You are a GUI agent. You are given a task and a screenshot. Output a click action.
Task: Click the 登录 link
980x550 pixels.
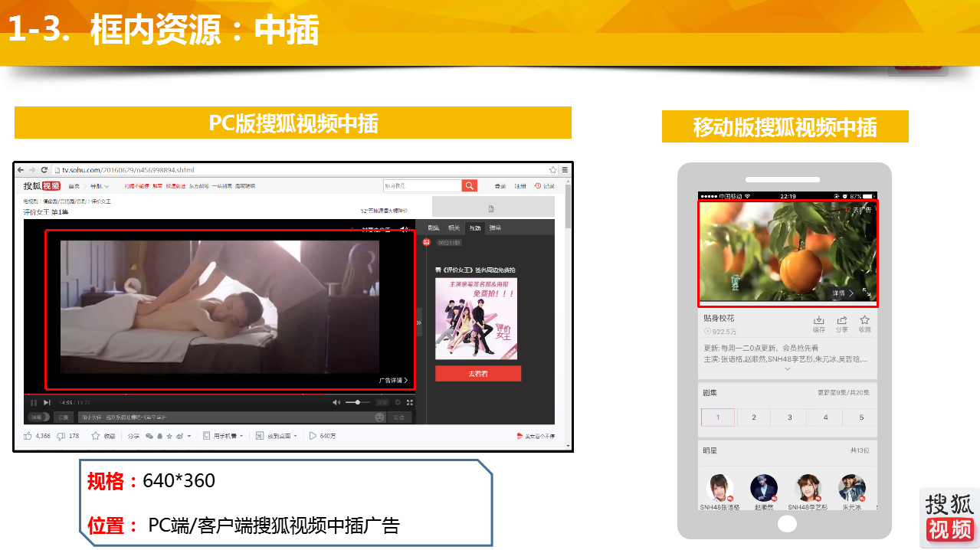(x=500, y=186)
